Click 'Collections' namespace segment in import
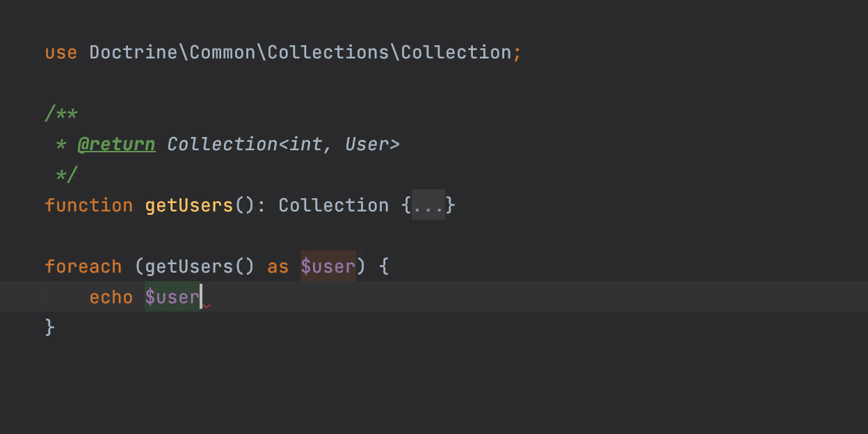Screen dimensions: 868x434 [328, 52]
